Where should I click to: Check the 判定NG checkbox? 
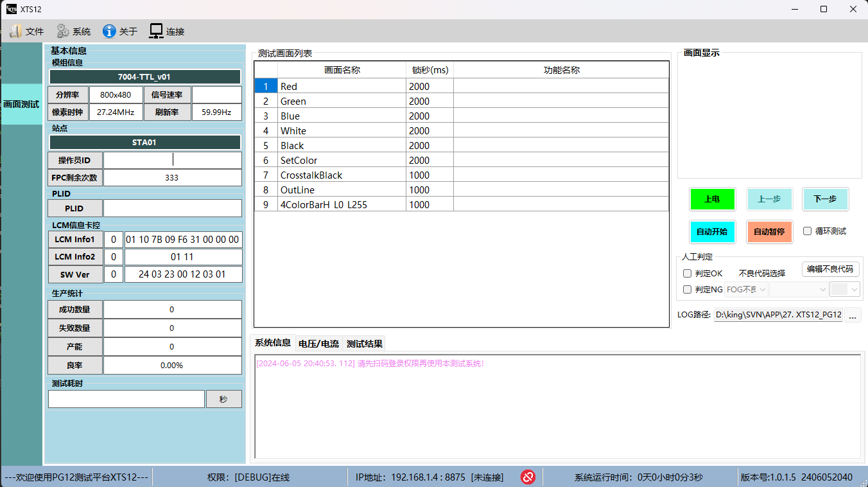click(x=688, y=290)
